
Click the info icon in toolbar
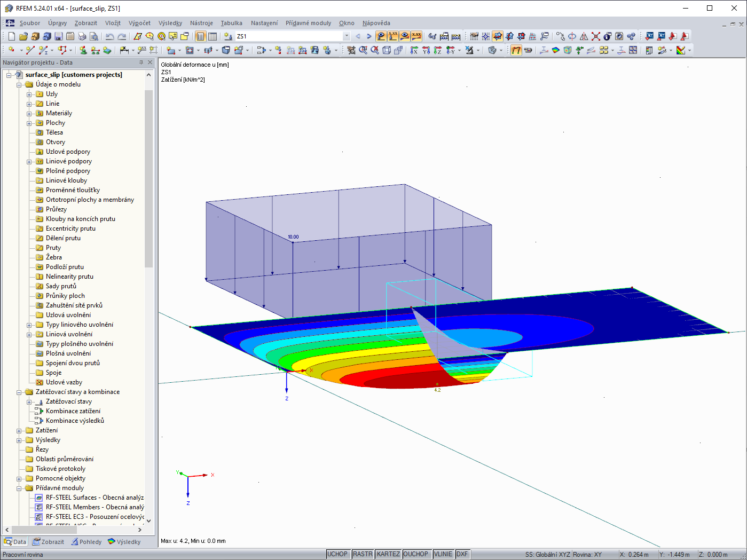[608, 36]
